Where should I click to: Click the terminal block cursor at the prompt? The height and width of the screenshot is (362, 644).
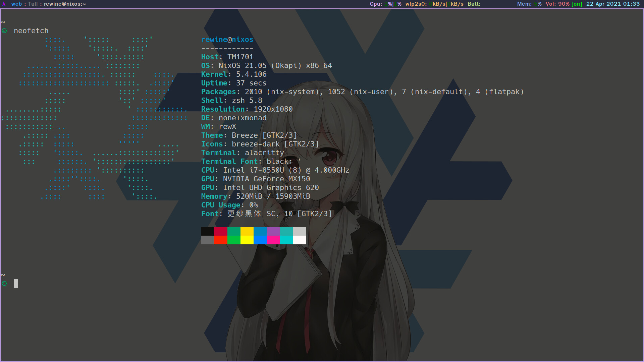pos(16,284)
